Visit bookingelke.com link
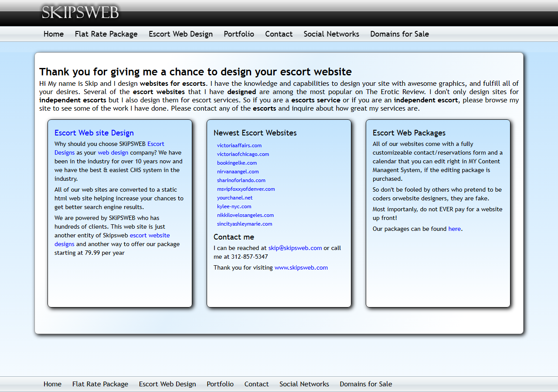The image size is (558, 392). 237,163
